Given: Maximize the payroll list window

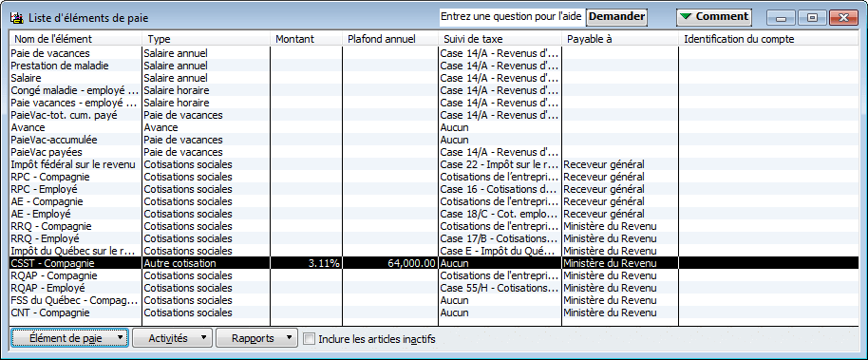Looking at the screenshot, I should tap(812, 17).
